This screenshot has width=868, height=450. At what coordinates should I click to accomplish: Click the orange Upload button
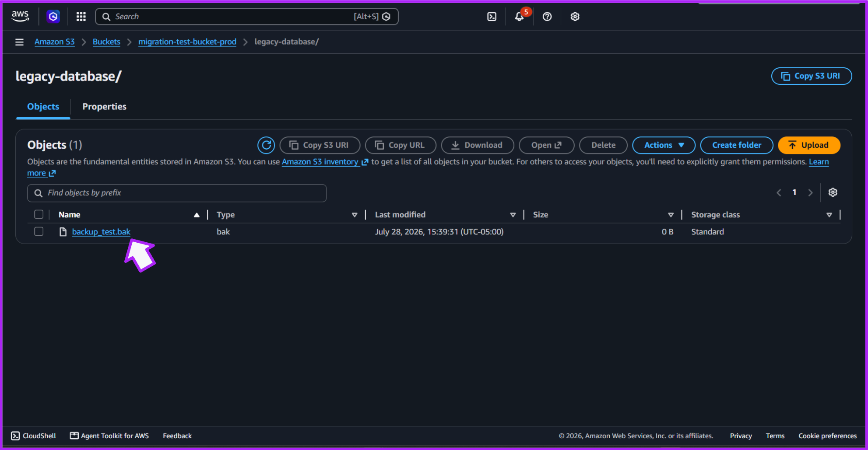pyautogui.click(x=809, y=145)
